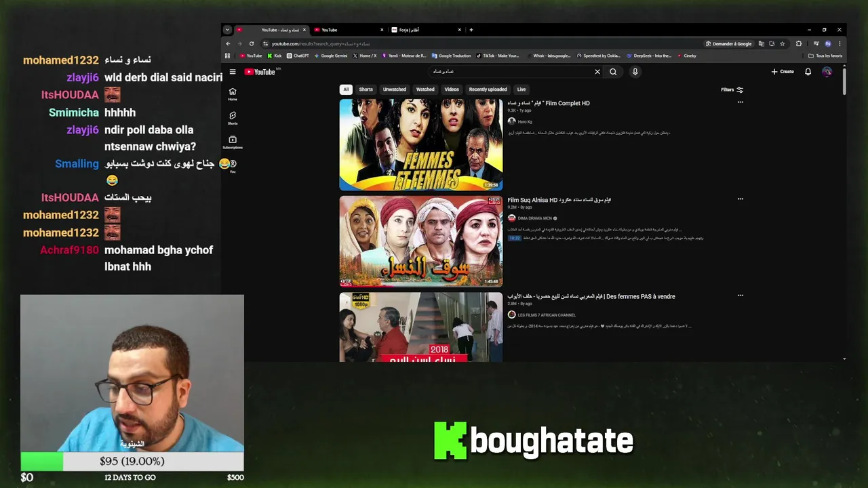
Task: Close the second YouTube browser tab
Action: tap(382, 30)
